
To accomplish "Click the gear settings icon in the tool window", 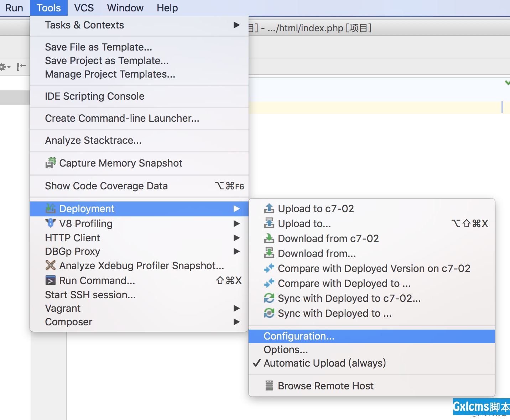I will coord(4,67).
